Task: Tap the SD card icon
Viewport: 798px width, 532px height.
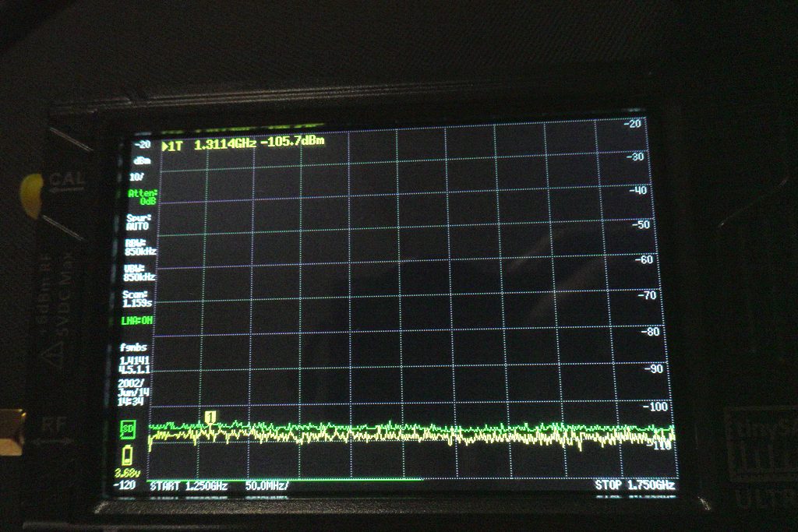Action: point(128,429)
